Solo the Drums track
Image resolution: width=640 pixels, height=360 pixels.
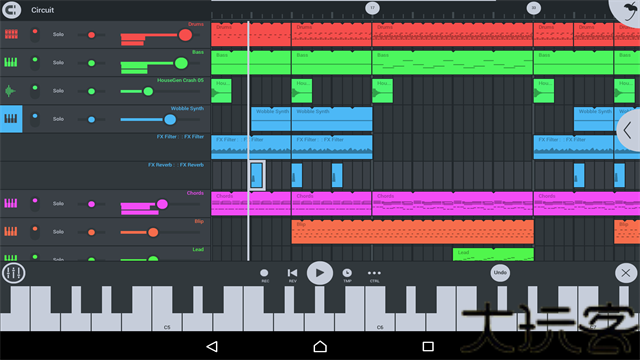[58, 34]
